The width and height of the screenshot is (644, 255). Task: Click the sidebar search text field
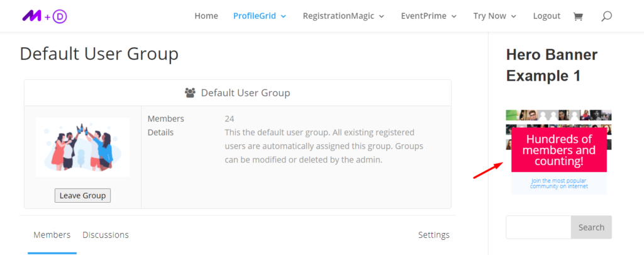click(x=538, y=227)
